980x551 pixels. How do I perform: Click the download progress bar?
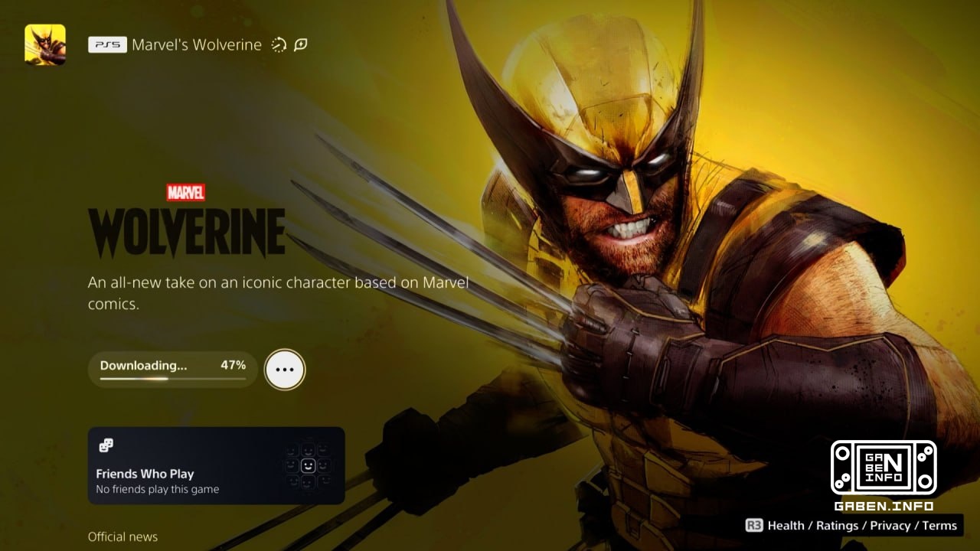[173, 379]
